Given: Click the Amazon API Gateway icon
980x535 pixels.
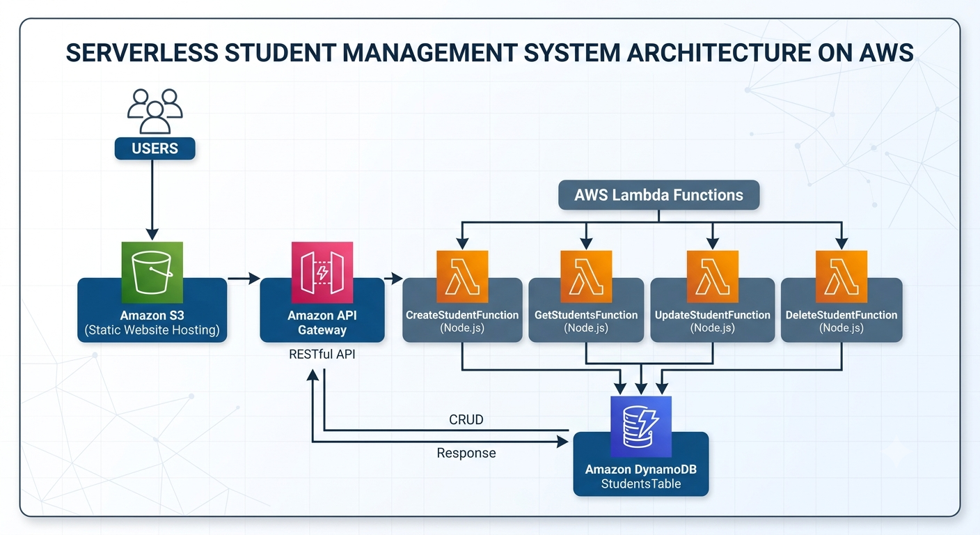Looking at the screenshot, I should (x=322, y=272).
